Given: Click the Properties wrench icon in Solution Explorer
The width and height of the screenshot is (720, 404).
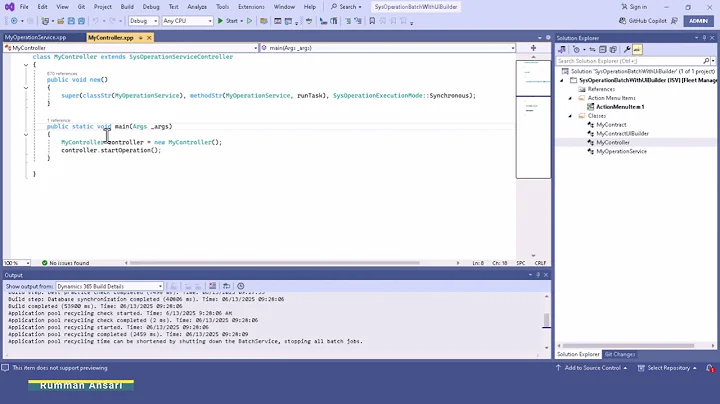Looking at the screenshot, I should click(627, 50).
